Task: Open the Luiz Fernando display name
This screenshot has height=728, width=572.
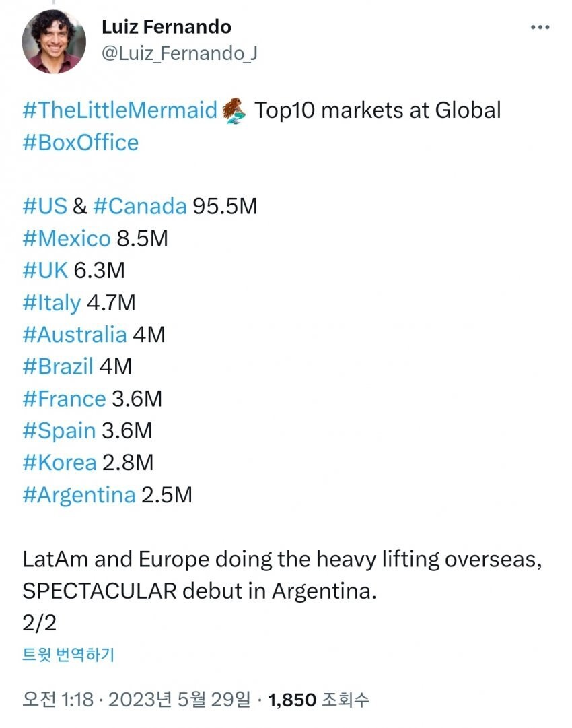Action: coord(166,27)
